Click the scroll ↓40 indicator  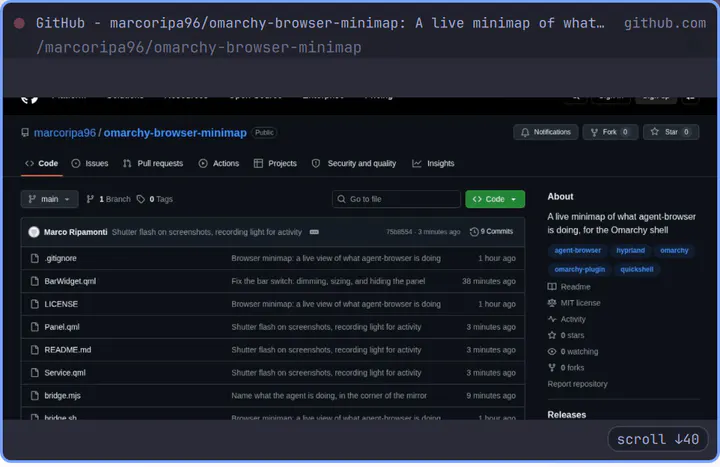pos(658,439)
